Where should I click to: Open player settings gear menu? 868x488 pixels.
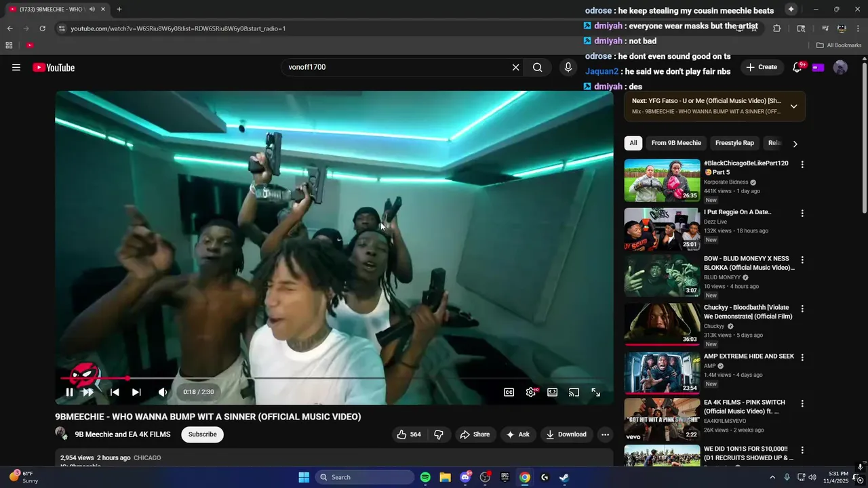(531, 392)
